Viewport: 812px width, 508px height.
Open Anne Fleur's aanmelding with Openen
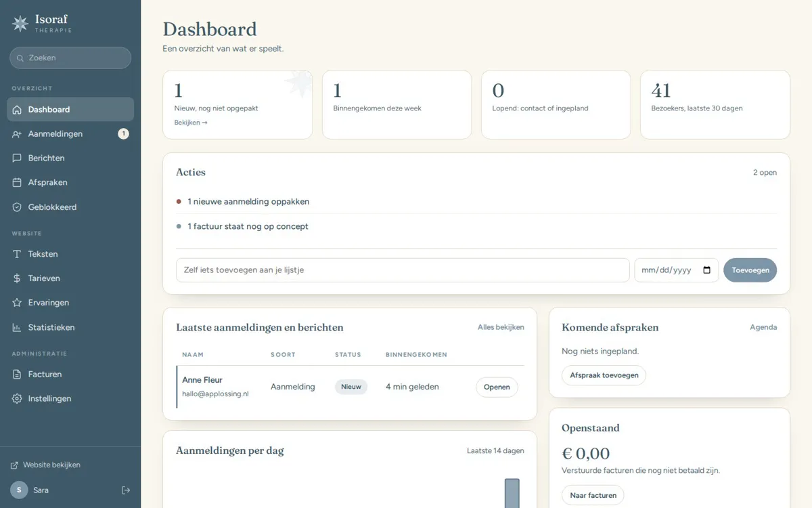497,387
